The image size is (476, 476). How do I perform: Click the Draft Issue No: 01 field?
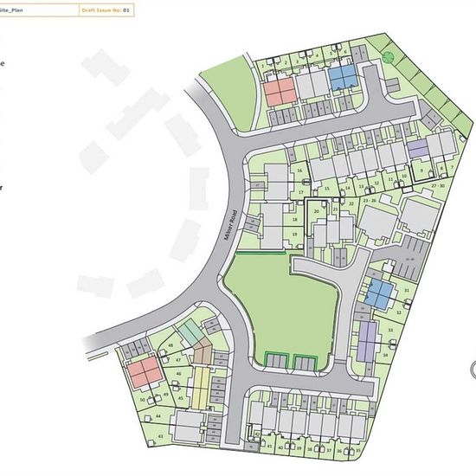point(106,10)
